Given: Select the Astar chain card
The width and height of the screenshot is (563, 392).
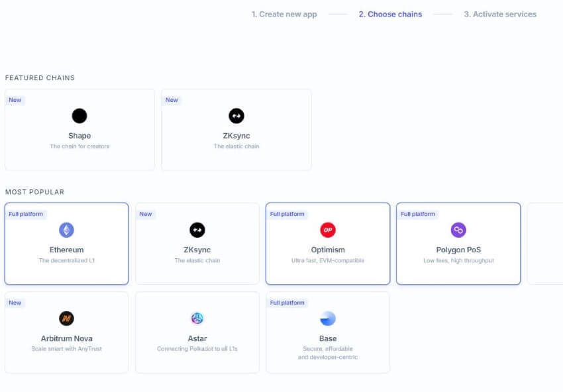Looking at the screenshot, I should point(197,331).
